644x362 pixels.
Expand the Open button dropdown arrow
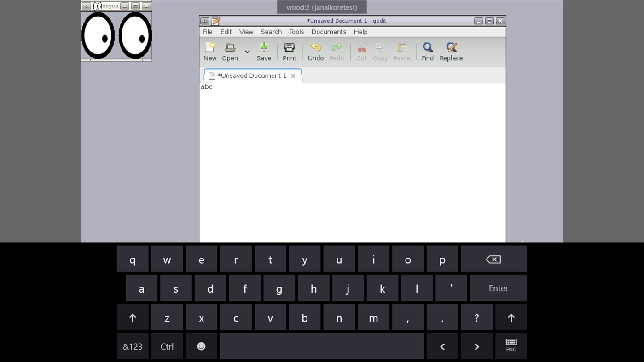pyautogui.click(x=247, y=52)
